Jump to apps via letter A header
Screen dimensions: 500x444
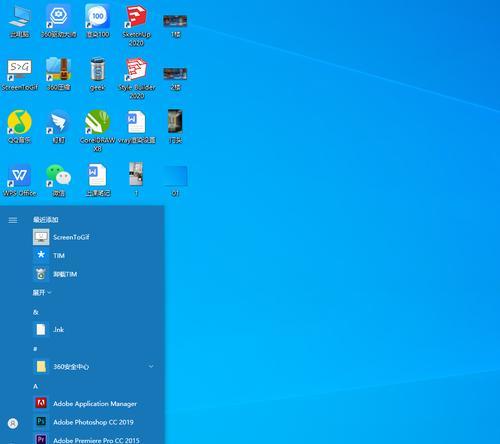(35, 386)
